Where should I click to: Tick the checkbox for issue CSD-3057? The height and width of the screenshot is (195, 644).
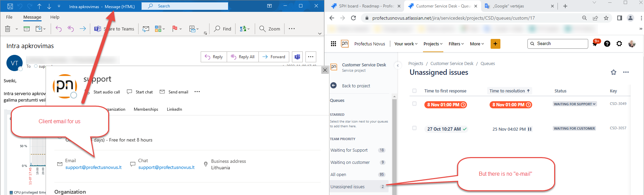coord(414,128)
